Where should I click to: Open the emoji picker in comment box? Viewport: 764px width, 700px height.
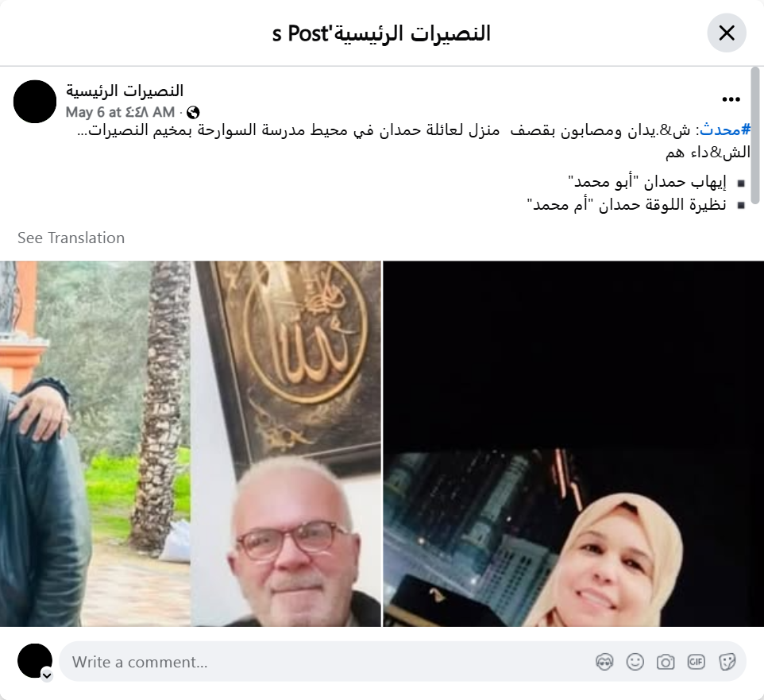pyautogui.click(x=635, y=662)
